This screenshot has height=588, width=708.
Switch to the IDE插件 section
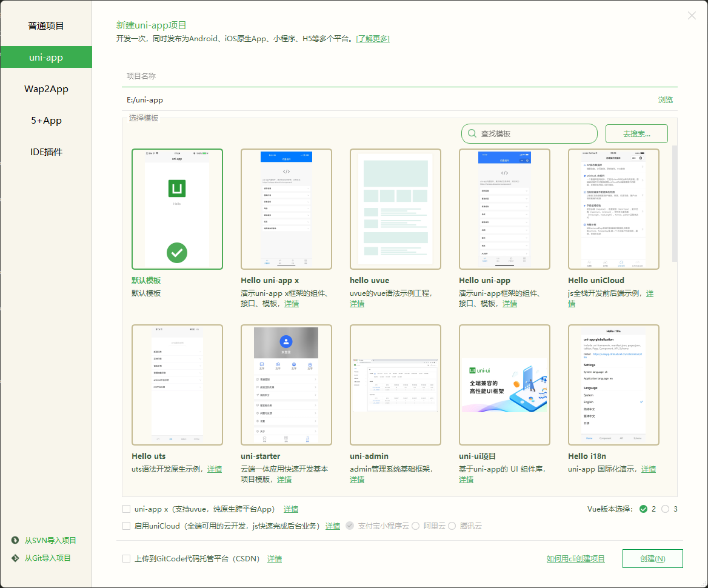(x=45, y=151)
